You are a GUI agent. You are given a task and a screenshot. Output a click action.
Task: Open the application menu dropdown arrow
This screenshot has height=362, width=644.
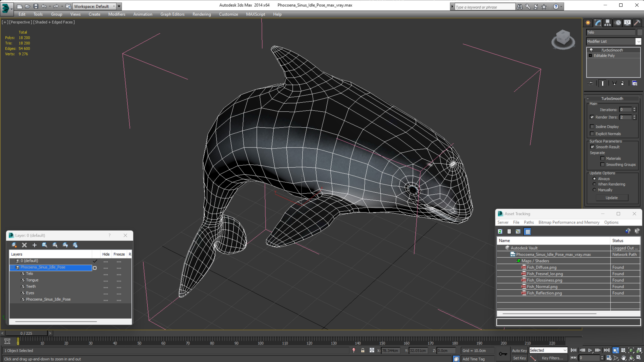click(12, 9)
